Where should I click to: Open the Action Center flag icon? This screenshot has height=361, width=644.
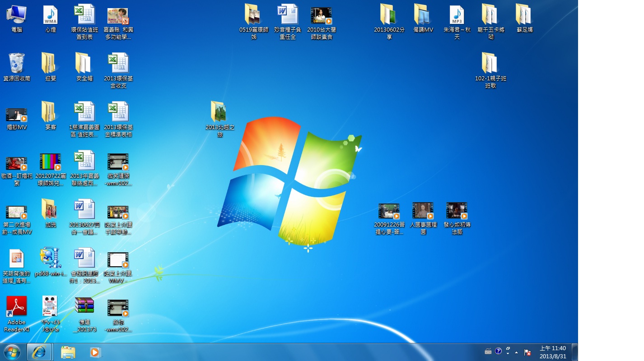527,352
